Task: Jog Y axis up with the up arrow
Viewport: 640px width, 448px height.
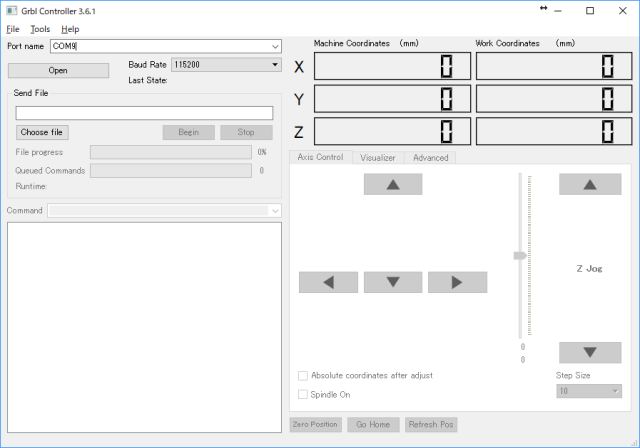Action: click(x=393, y=184)
